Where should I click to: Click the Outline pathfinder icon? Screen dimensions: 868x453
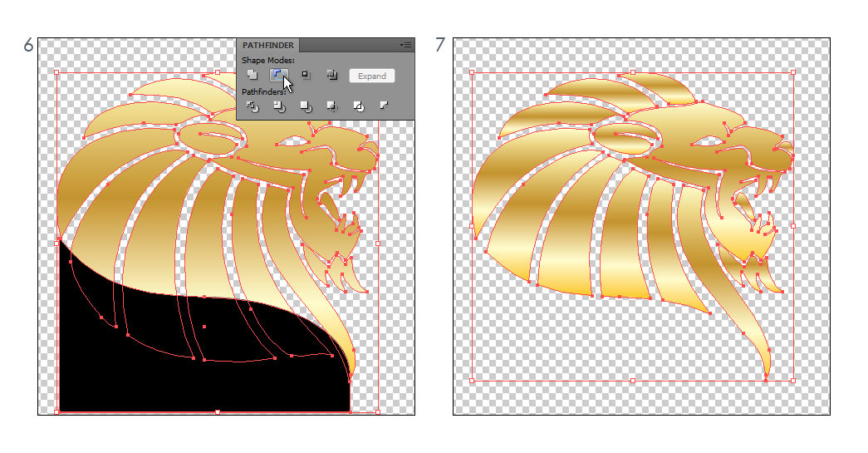(359, 106)
